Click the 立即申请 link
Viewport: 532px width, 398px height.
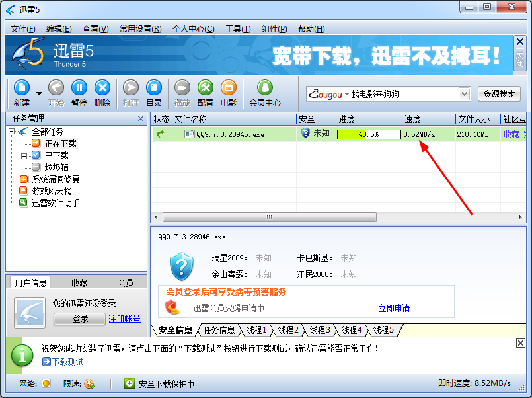(x=394, y=308)
